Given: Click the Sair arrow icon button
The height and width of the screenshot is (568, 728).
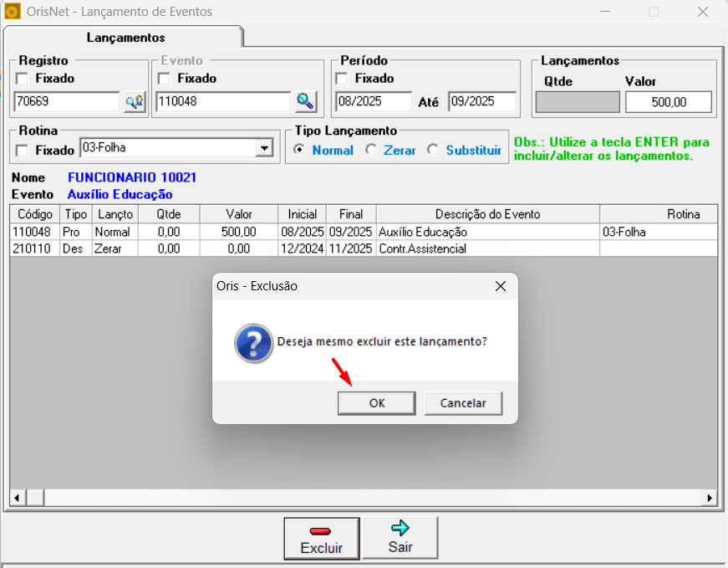Looking at the screenshot, I should pyautogui.click(x=400, y=528).
